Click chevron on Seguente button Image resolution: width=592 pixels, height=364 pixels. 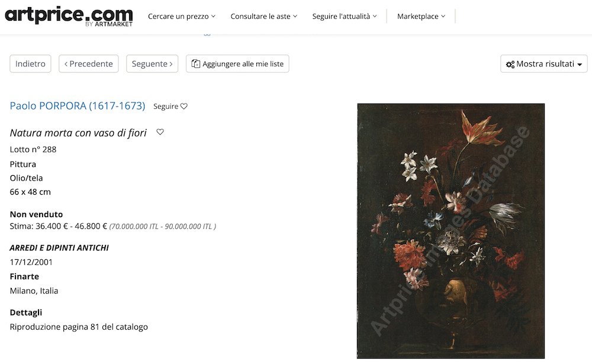coord(171,64)
